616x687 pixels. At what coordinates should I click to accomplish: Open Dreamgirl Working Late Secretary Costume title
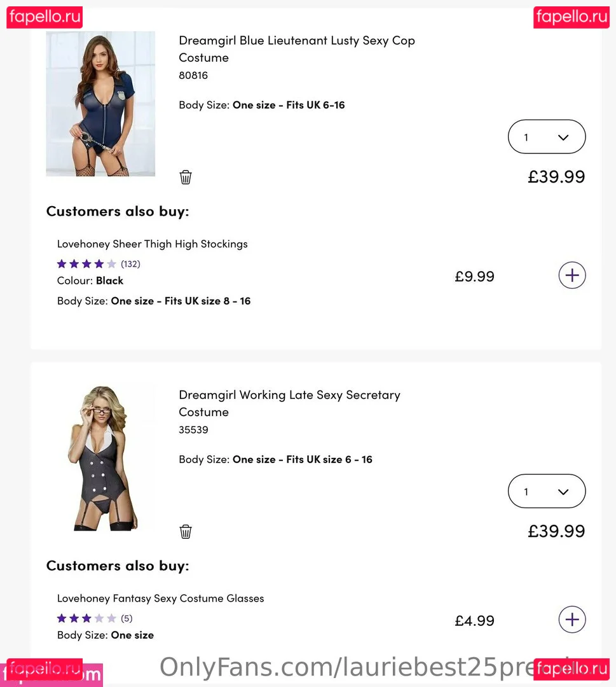click(x=289, y=403)
